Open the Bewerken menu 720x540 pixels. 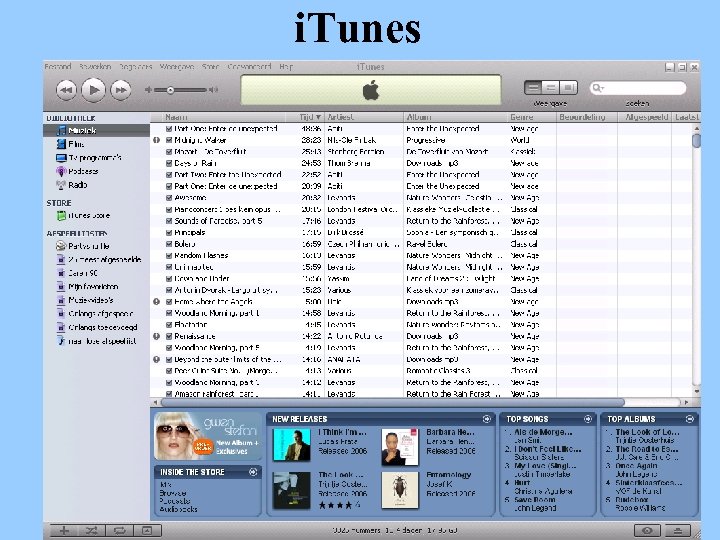pyautogui.click(x=95, y=67)
